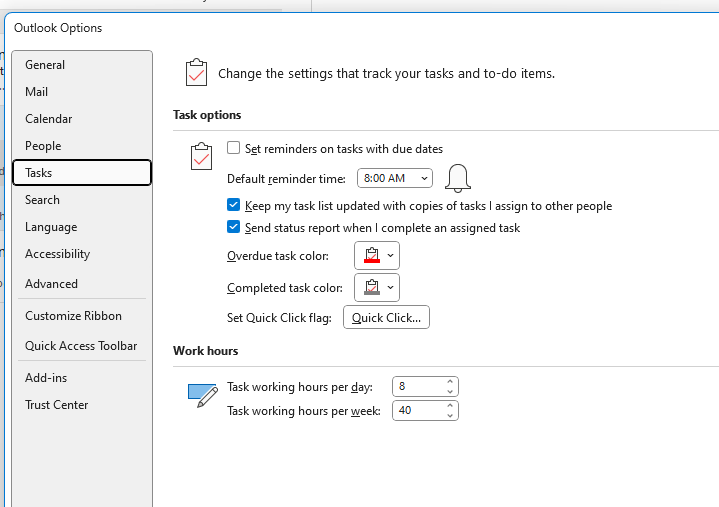The width and height of the screenshot is (719, 507).
Task: Click the overdue task color clipboard icon
Action: [372, 255]
